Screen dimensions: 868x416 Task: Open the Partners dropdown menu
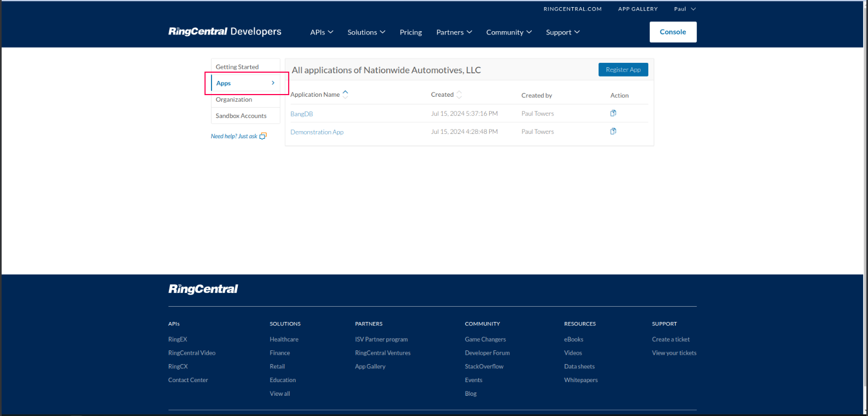[454, 32]
